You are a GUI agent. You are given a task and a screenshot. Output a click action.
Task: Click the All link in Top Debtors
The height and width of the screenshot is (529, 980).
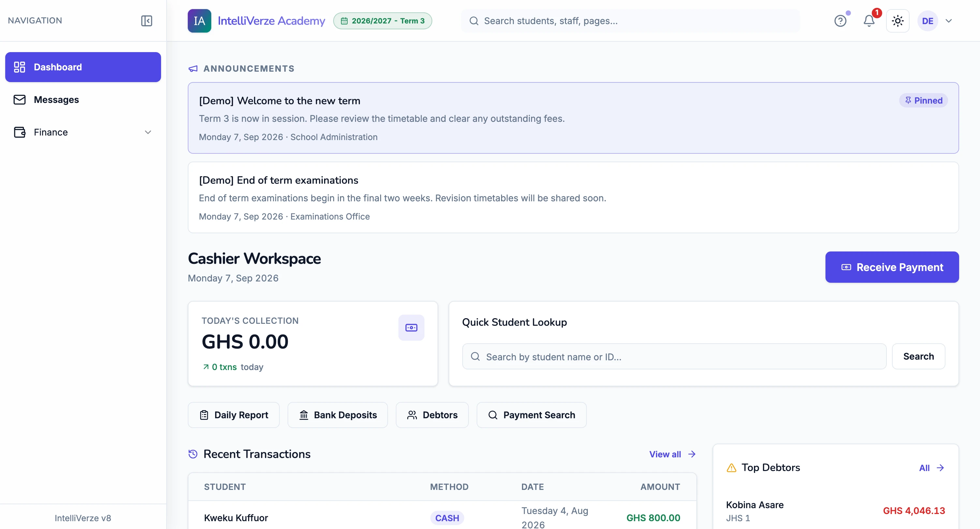[x=931, y=468]
